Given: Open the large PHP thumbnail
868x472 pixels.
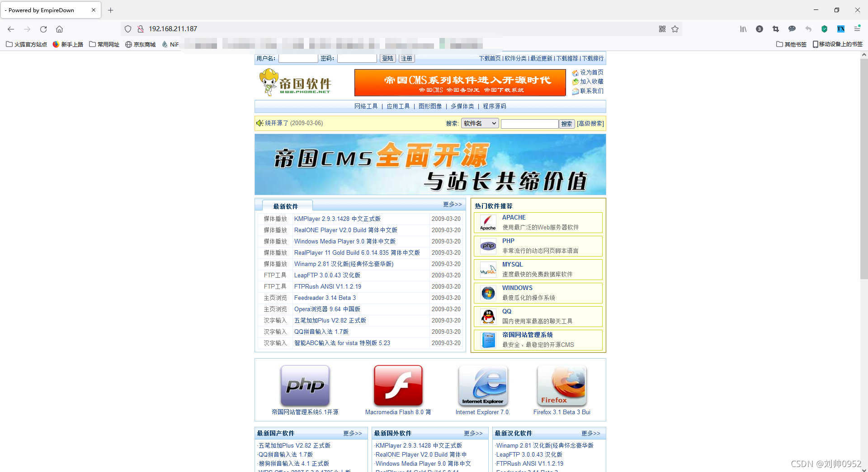Looking at the screenshot, I should coord(305,385).
